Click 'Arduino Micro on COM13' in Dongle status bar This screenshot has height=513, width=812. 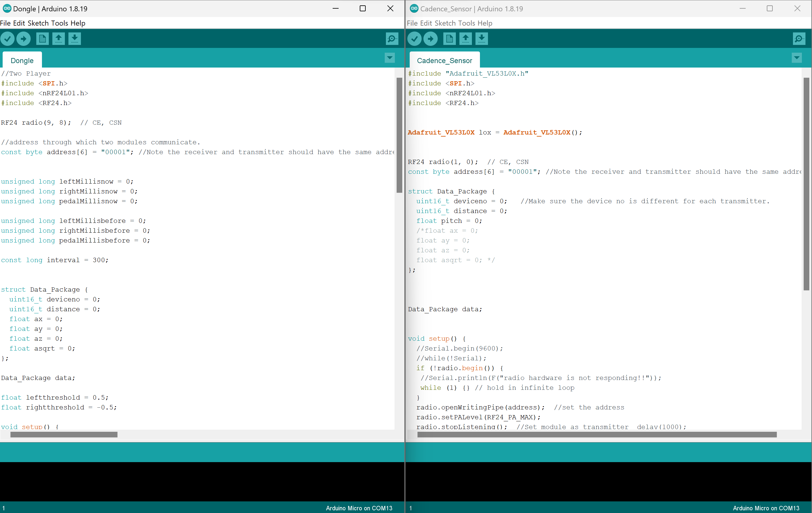tap(359, 508)
